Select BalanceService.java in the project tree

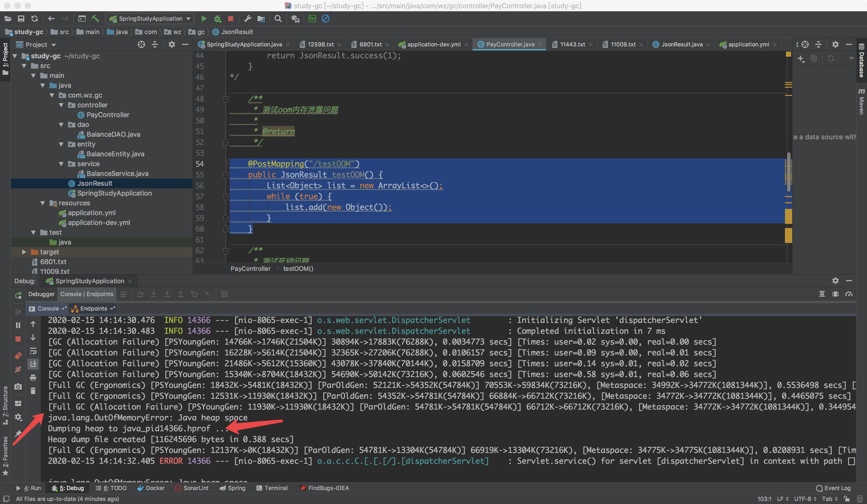click(x=117, y=174)
